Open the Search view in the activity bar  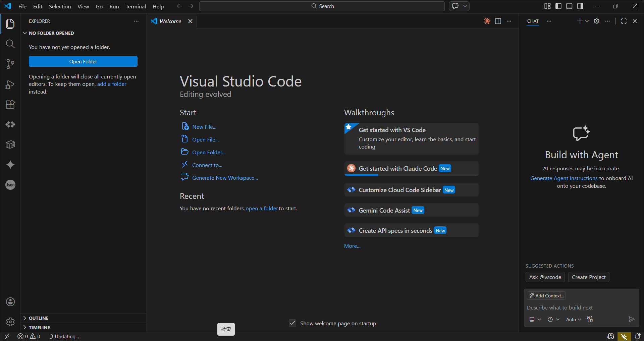(10, 44)
